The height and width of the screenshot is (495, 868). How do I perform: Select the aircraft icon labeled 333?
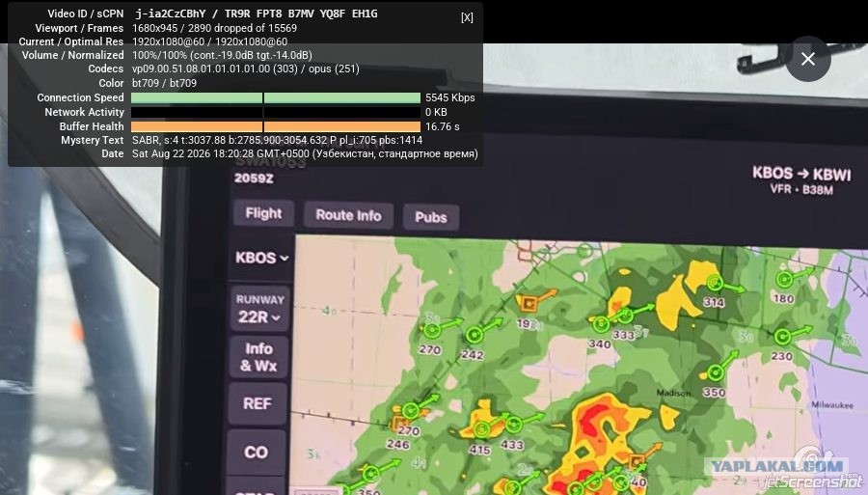pyautogui.click(x=626, y=316)
